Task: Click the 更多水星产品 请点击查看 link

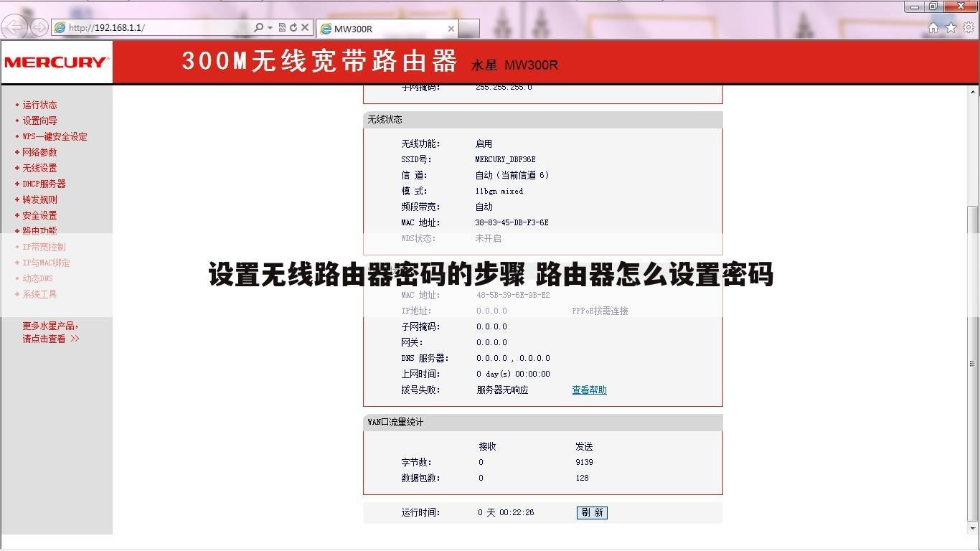Action: click(x=50, y=332)
